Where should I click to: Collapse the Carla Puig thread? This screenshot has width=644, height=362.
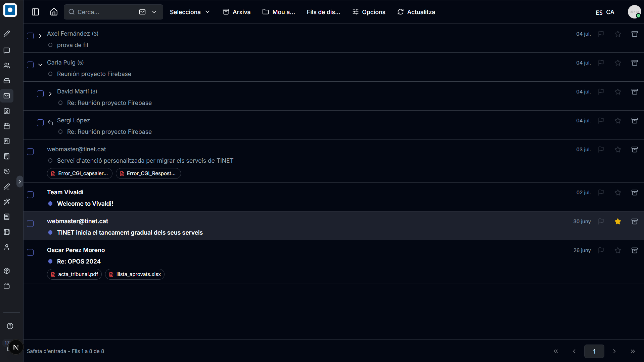(40, 65)
